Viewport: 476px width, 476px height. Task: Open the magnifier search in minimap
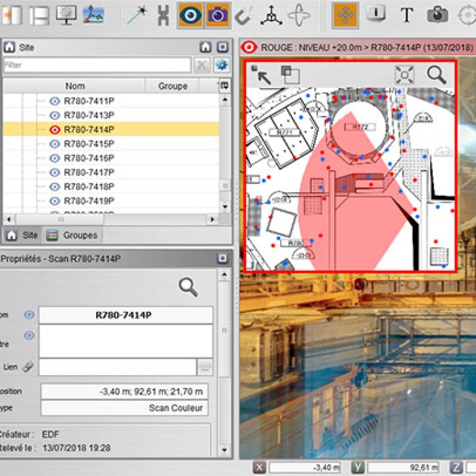pos(436,75)
